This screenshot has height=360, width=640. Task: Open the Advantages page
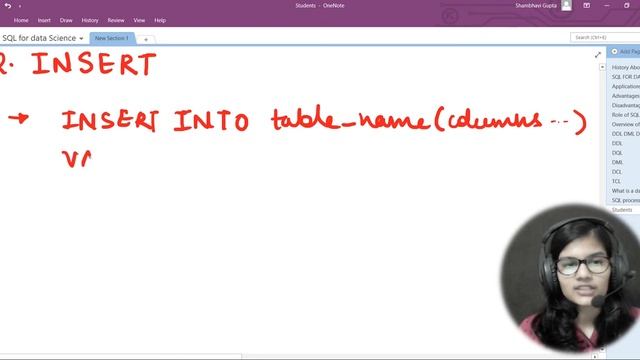coord(625,96)
